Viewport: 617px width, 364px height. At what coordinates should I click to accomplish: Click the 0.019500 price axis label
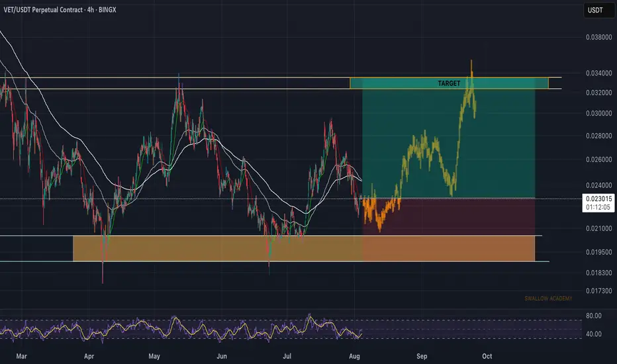pyautogui.click(x=598, y=252)
